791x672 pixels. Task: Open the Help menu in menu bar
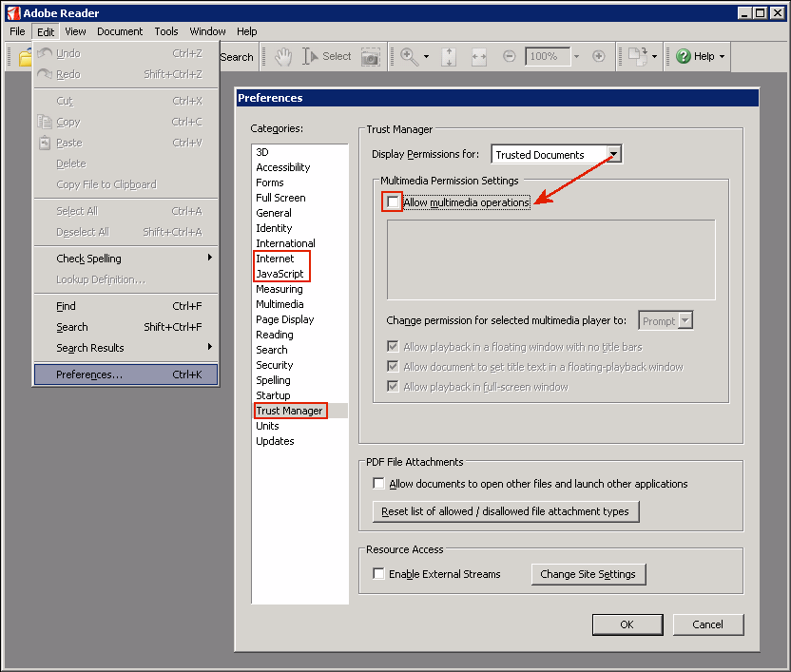coord(246,31)
